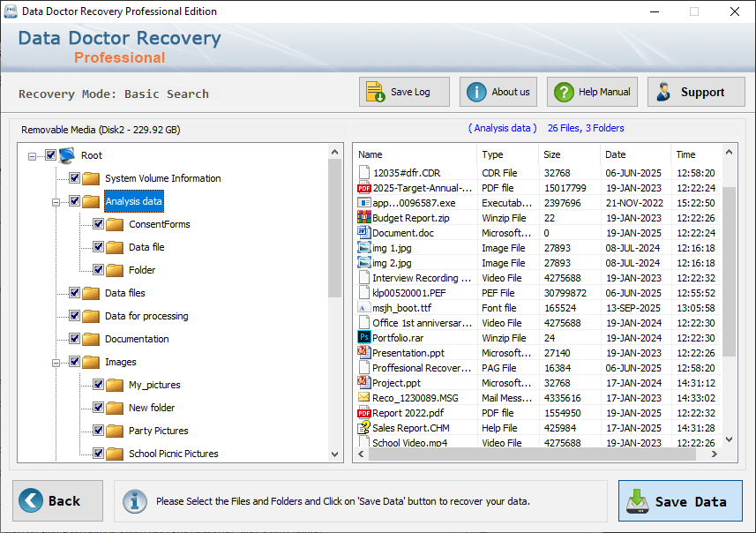
Task: Click the Portfolio.rar Photoshop-style icon
Action: pos(364,337)
